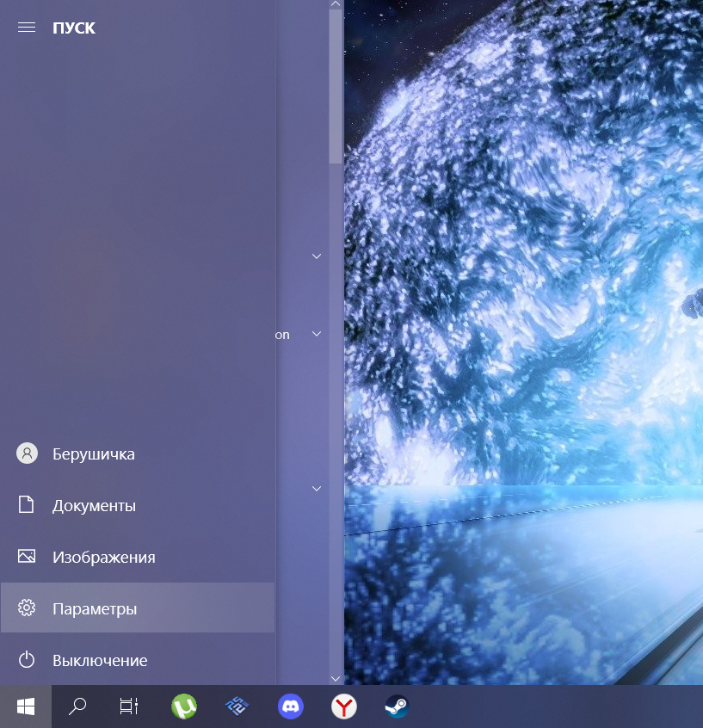The height and width of the screenshot is (728, 703).
Task: Click the app list scrollbar thumb
Action: click(x=336, y=86)
